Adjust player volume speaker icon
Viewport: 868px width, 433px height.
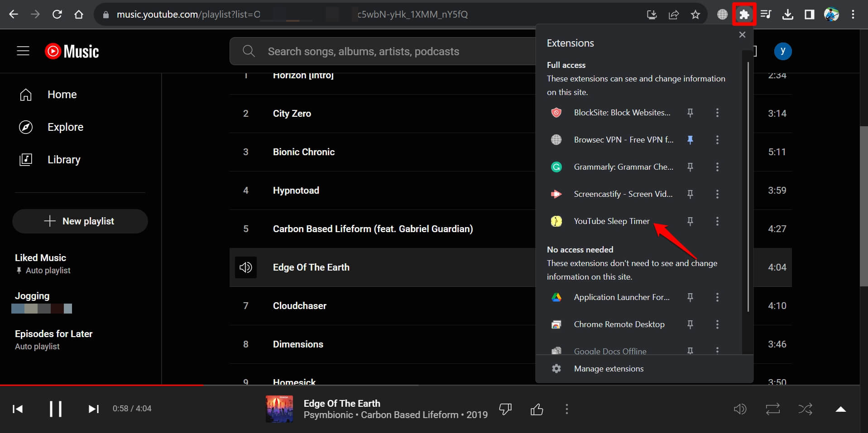point(740,409)
